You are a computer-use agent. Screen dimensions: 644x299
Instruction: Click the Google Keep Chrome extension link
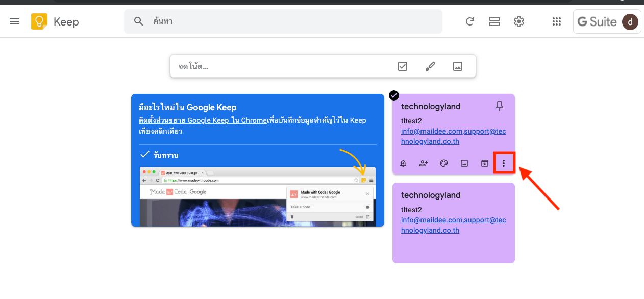(203, 121)
